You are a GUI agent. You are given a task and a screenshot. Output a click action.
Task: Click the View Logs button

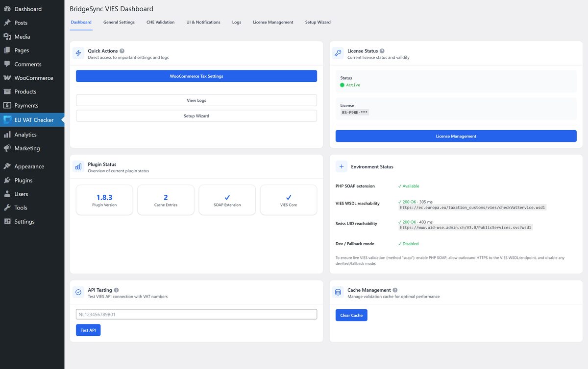pyautogui.click(x=196, y=100)
